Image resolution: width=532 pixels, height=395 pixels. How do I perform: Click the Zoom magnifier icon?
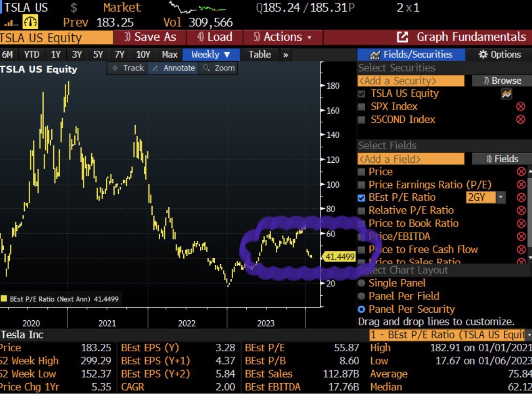point(206,68)
